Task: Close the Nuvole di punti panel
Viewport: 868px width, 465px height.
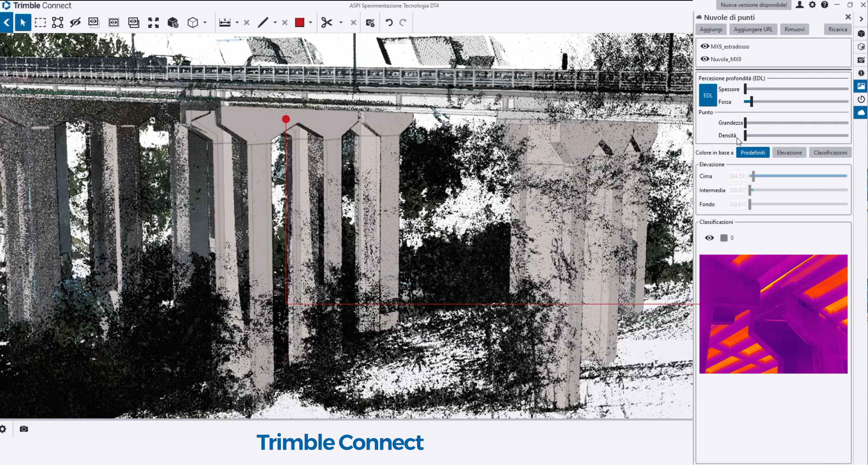Action: 848,17
